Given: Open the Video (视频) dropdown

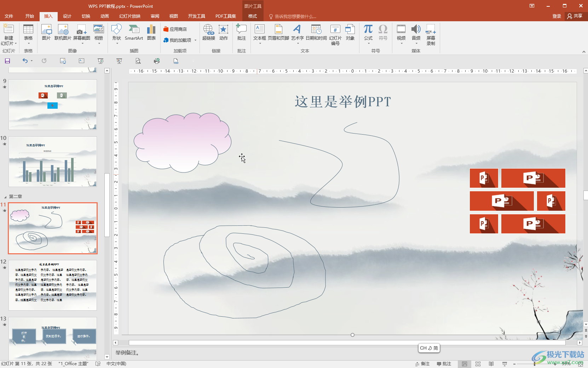Looking at the screenshot, I should (x=401, y=43).
